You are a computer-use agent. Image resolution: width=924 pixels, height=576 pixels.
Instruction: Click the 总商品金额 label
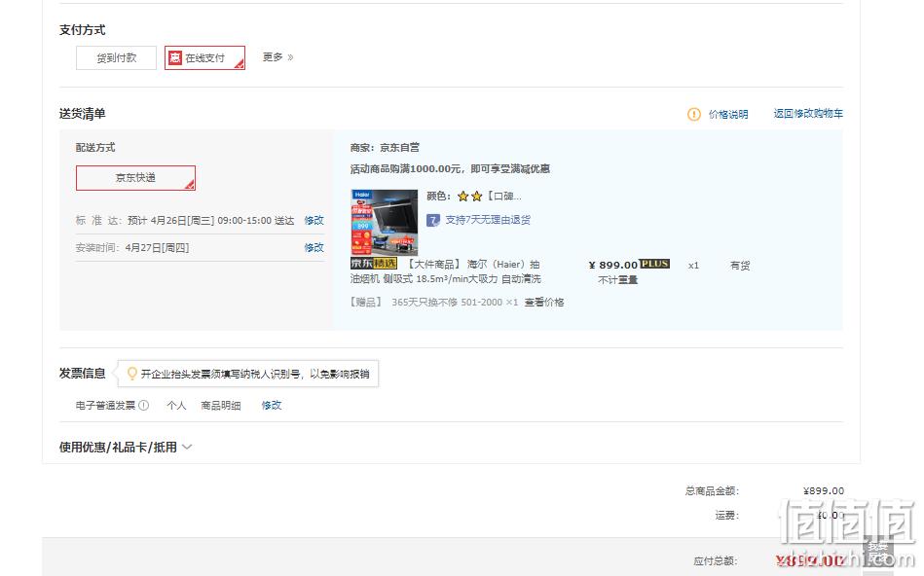(712, 490)
